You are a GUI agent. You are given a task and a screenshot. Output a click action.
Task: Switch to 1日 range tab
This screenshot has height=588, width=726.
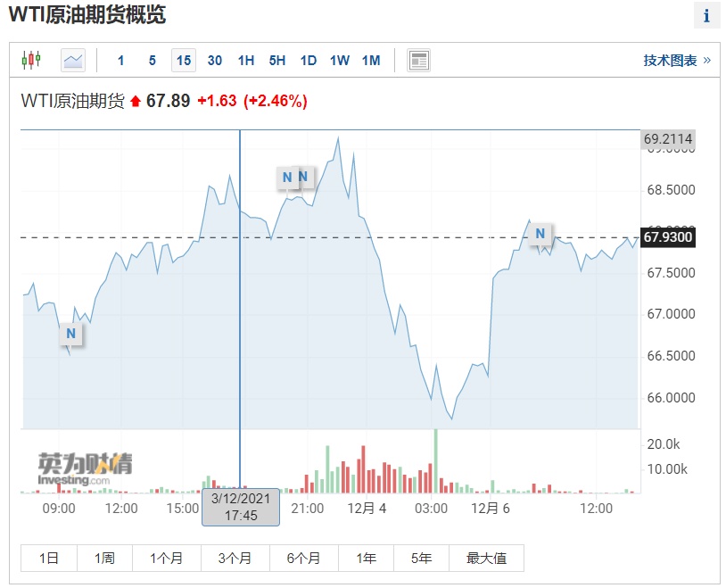pyautogui.click(x=49, y=559)
